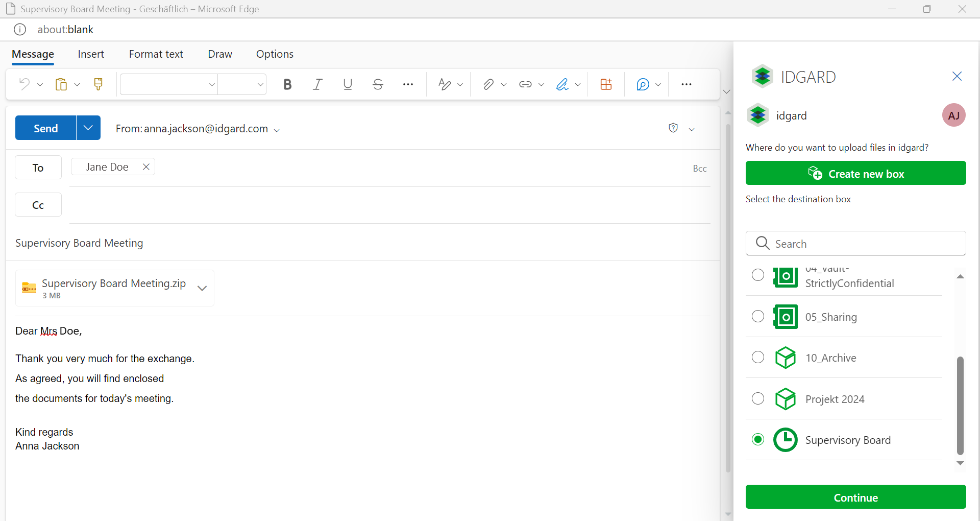980x521 pixels.
Task: Select the 05_Sharing radio button
Action: tap(758, 316)
